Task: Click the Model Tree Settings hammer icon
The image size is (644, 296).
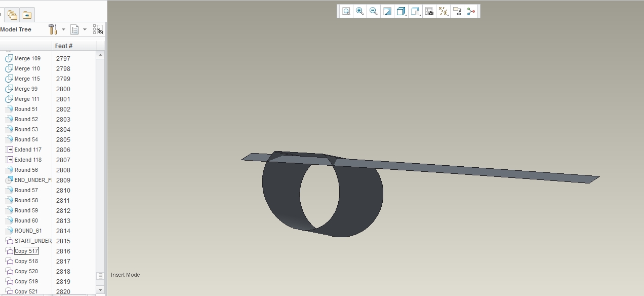Action: click(53, 29)
